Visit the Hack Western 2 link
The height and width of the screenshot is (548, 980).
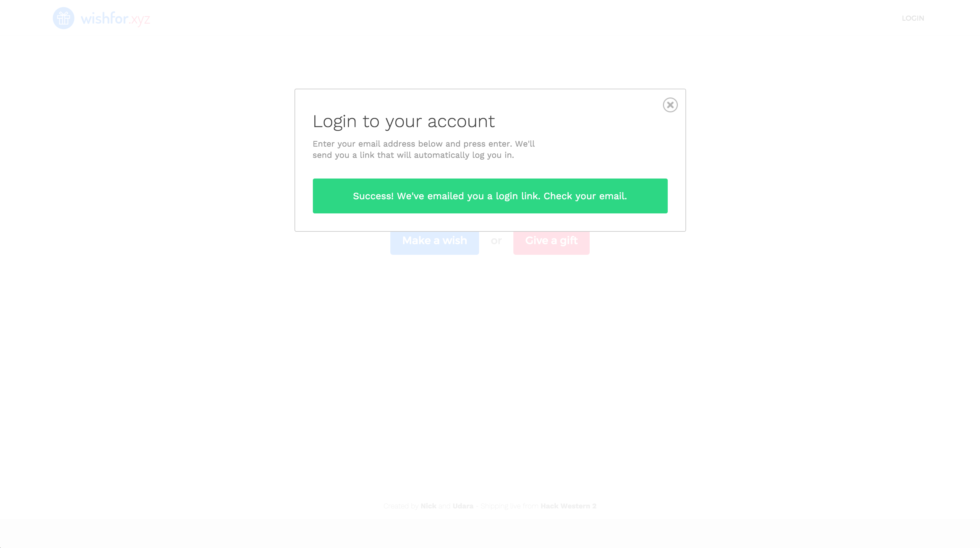tap(568, 506)
